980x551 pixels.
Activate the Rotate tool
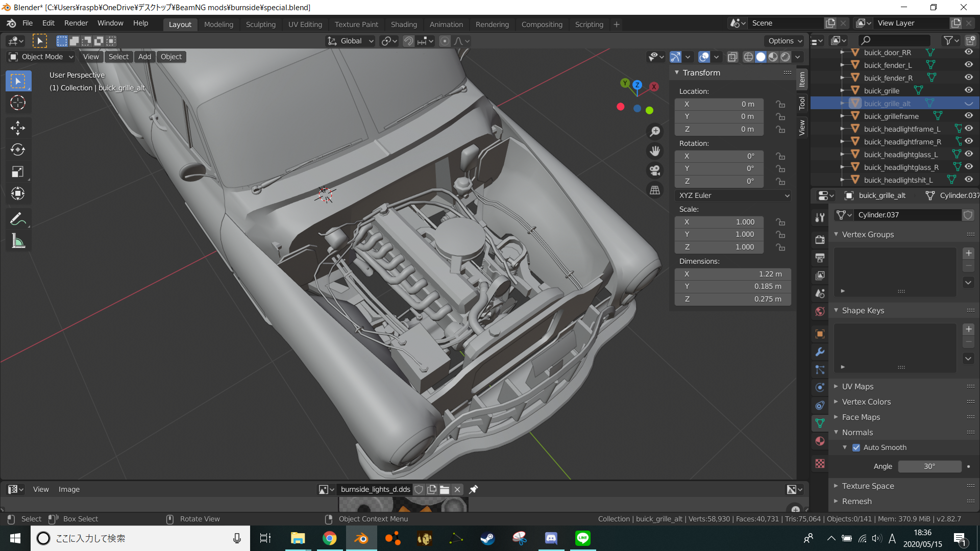[x=18, y=149]
